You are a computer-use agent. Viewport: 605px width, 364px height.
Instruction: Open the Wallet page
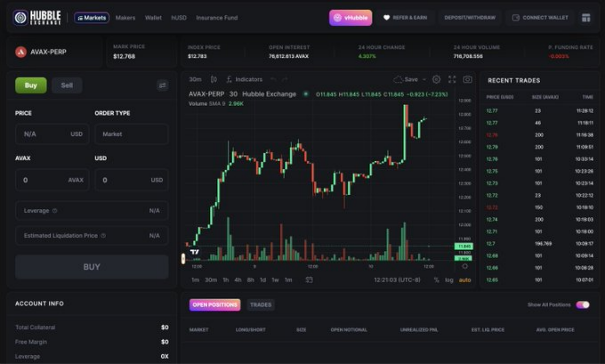153,18
